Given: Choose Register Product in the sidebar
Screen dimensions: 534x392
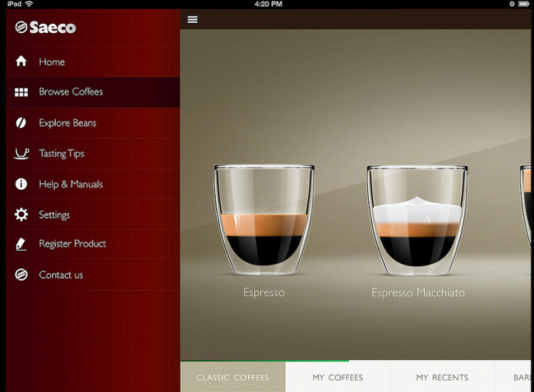Looking at the screenshot, I should click(x=93, y=244).
